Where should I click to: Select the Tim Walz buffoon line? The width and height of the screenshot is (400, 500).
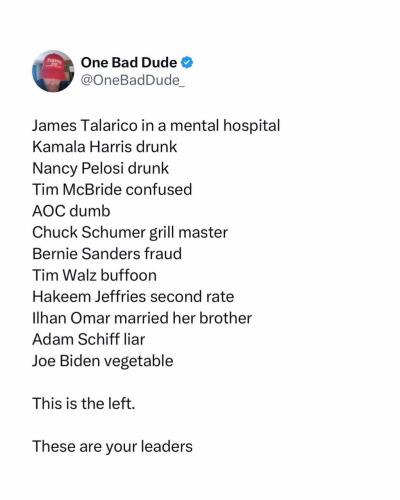point(95,275)
